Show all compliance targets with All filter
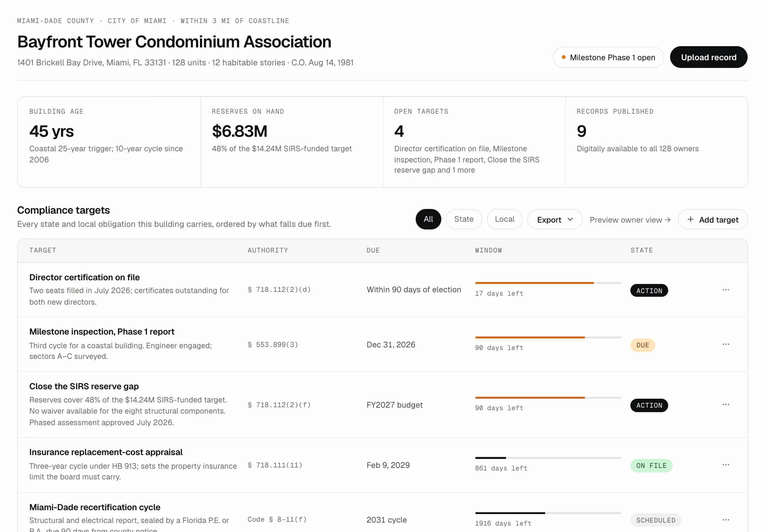The image size is (769, 532). 428,219
